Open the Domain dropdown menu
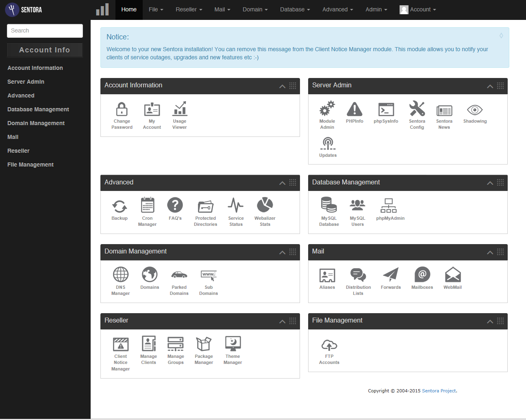The image size is (526, 420). pos(255,9)
